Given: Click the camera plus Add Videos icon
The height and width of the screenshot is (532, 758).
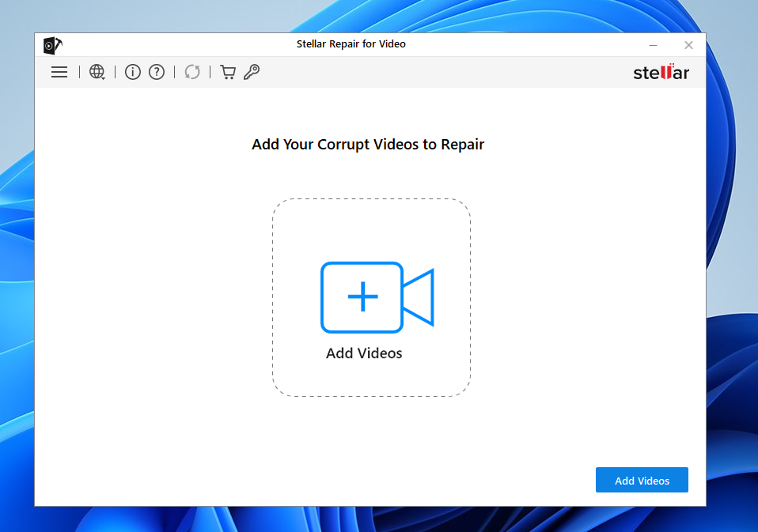Looking at the screenshot, I should tap(377, 297).
